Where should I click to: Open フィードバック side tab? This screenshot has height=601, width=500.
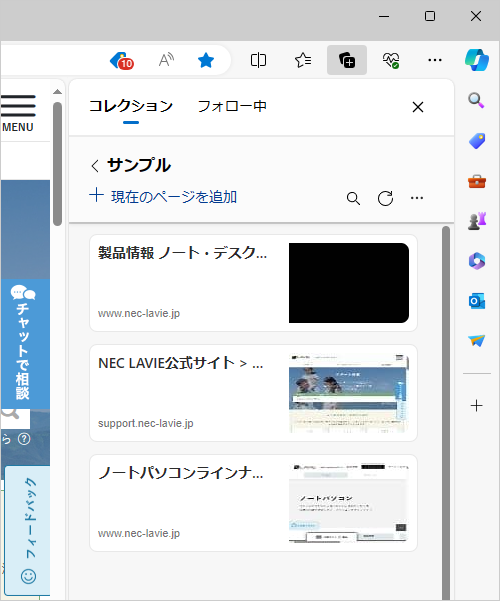(x=28, y=531)
